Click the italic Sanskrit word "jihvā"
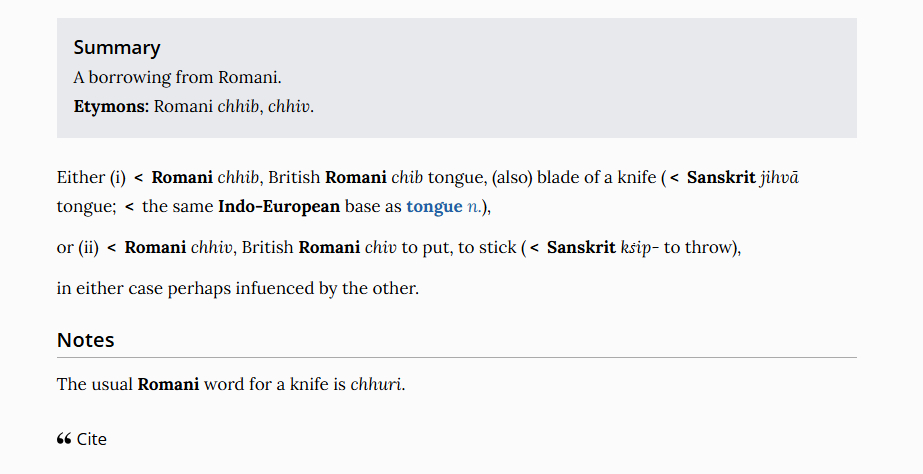 [781, 178]
